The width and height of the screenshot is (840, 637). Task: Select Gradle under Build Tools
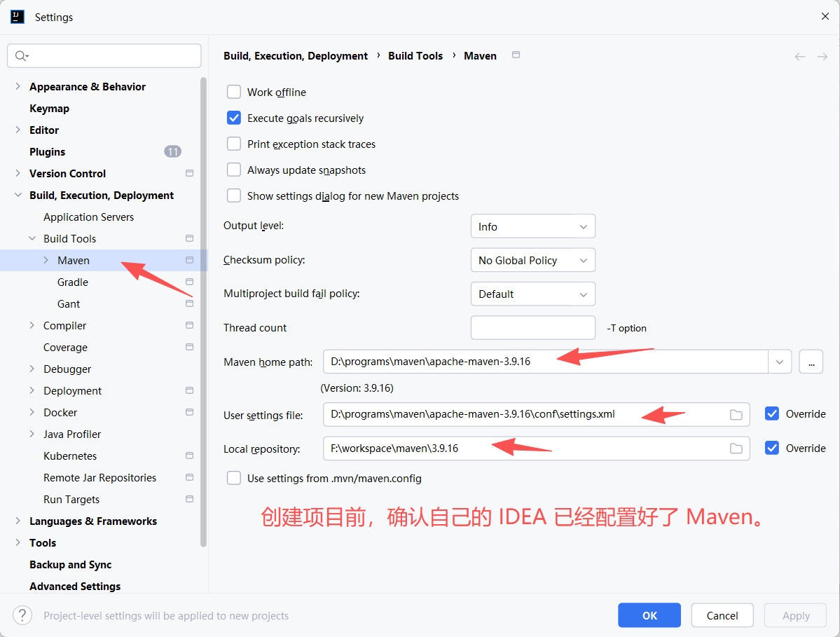click(x=73, y=282)
